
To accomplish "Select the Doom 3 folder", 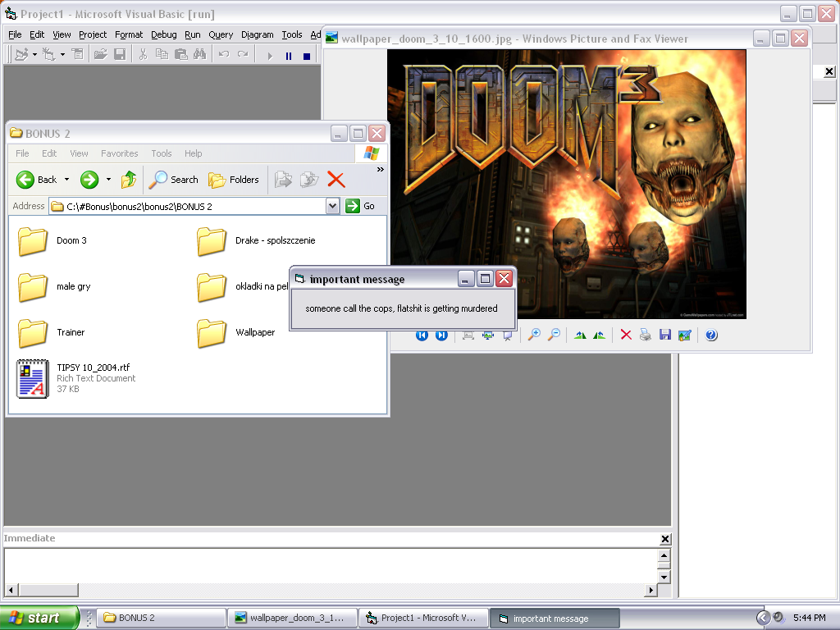I will click(x=52, y=240).
